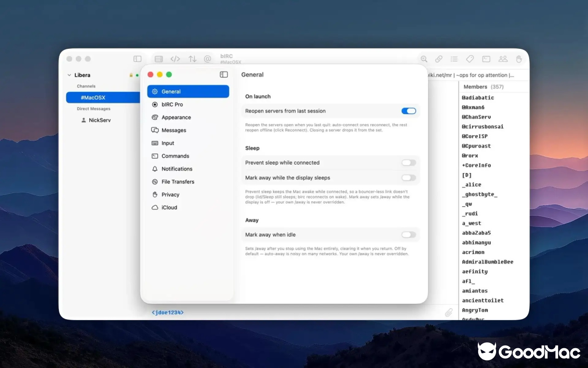
Task: Select member AngryTom
Action: (x=475, y=310)
